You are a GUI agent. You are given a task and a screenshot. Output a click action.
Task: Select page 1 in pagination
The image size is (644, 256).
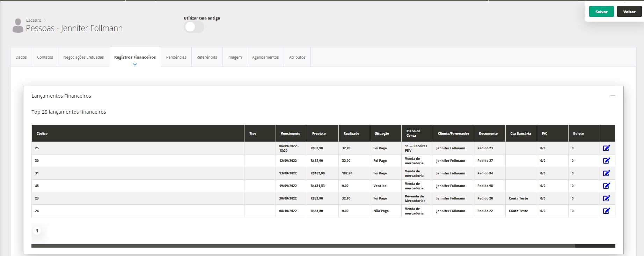pos(37,231)
